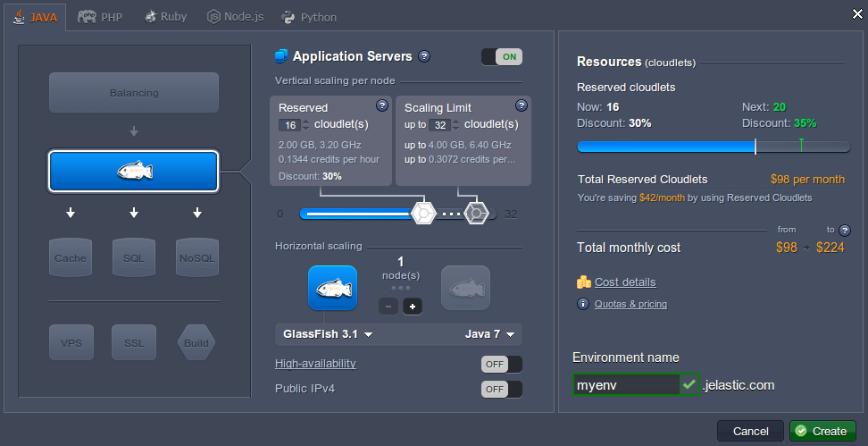
Task: Click the '$98 per month' text
Action: click(807, 180)
